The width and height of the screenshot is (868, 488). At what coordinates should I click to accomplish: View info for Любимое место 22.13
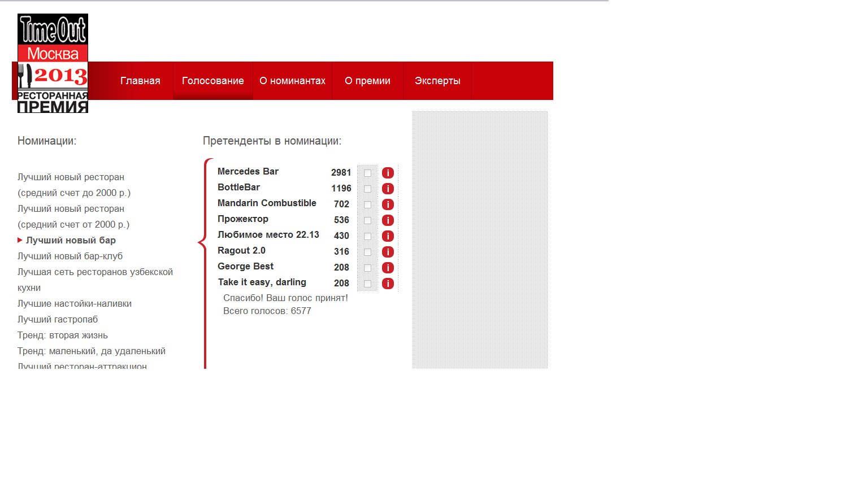[x=388, y=236]
